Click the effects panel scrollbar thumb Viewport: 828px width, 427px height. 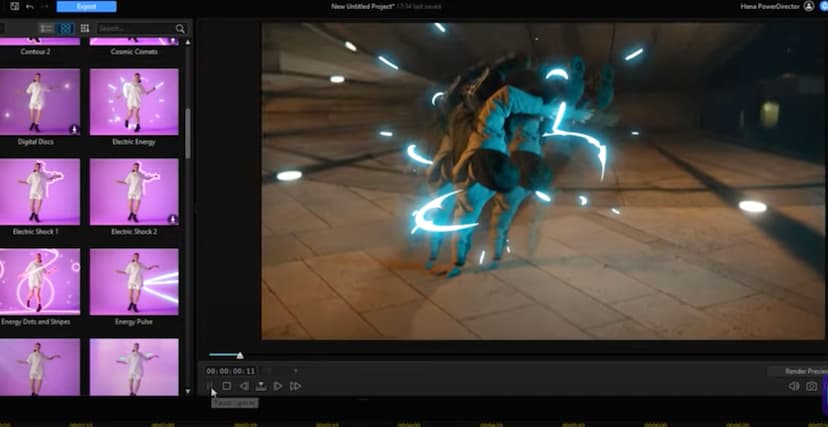point(188,133)
